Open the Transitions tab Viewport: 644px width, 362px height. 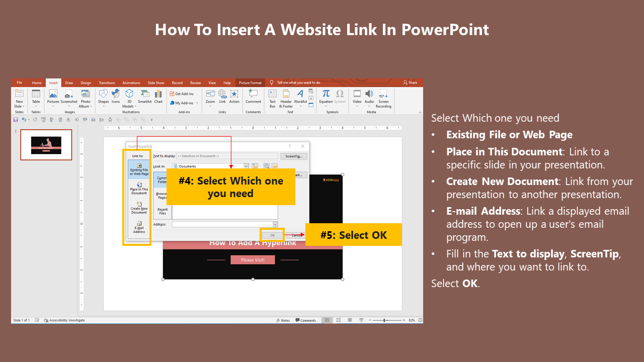click(x=107, y=83)
